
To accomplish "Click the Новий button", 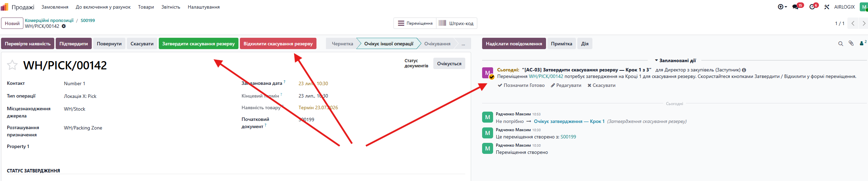I will pyautogui.click(x=12, y=23).
